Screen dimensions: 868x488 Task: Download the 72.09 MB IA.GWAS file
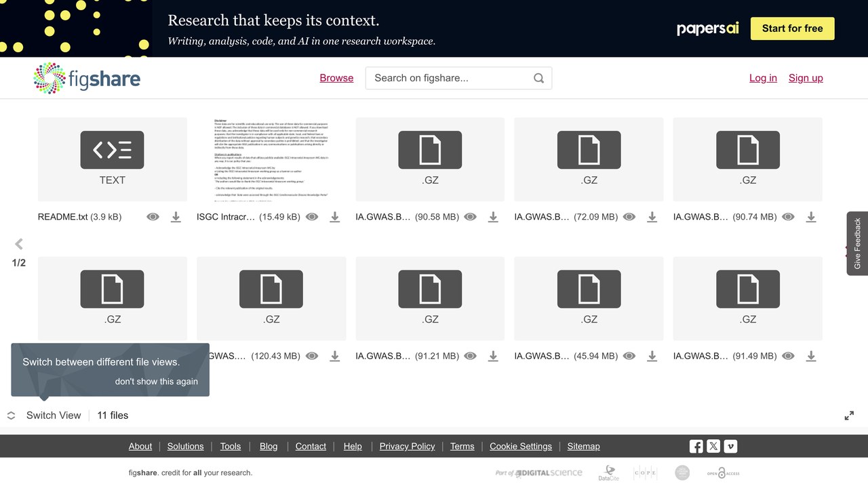(652, 217)
